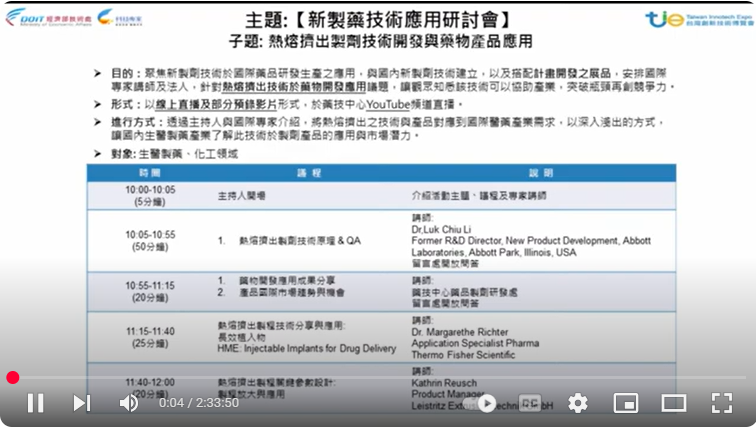Image resolution: width=756 pixels, height=428 pixels.
Task: Switch to miniplayer mode
Action: pyautogui.click(x=626, y=403)
